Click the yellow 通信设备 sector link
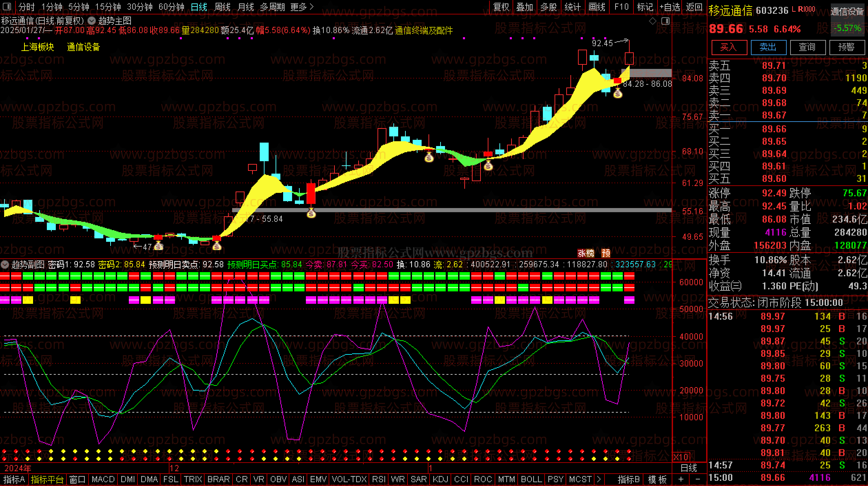The height and width of the screenshot is (486, 868). pos(83,47)
